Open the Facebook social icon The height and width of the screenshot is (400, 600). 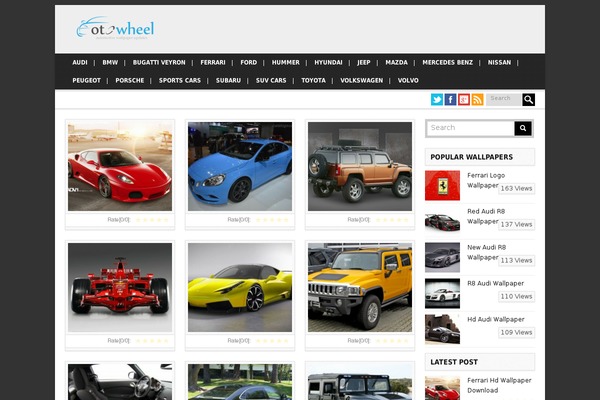point(450,100)
